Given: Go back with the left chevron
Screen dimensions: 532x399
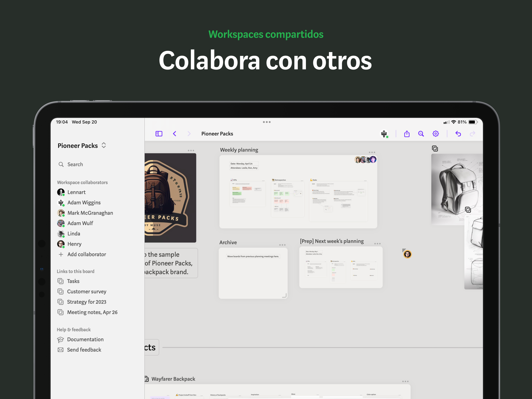Looking at the screenshot, I should (175, 134).
